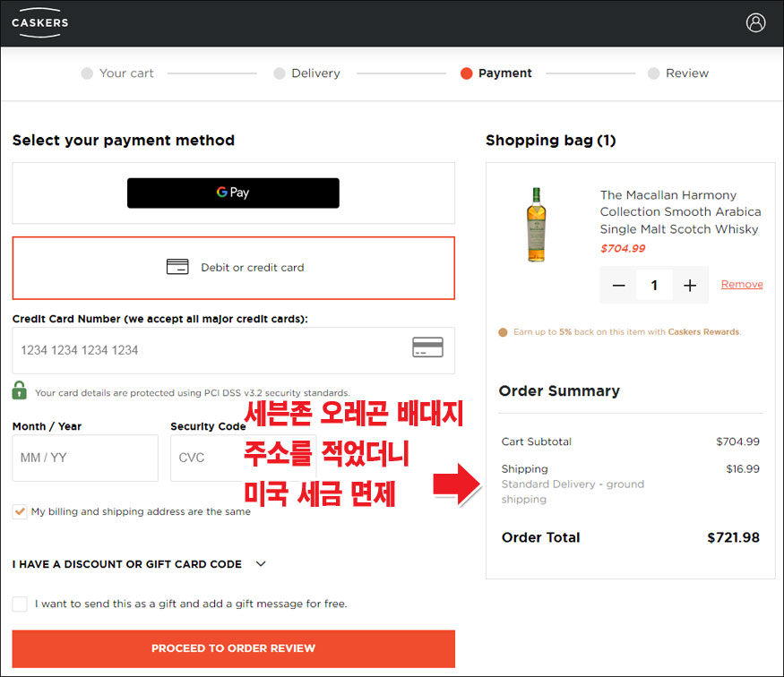Go back to the Delivery step
Viewport: 784px width, 677px height.
pyautogui.click(x=307, y=73)
